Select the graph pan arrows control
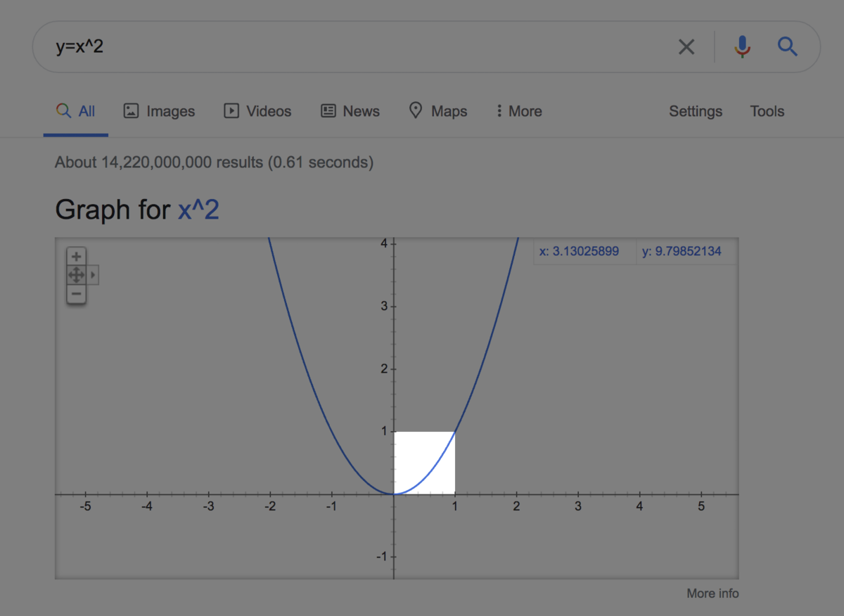 [x=77, y=275]
